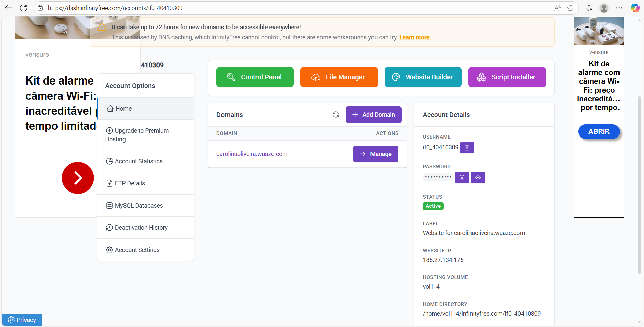The image size is (644, 327).
Task: Launch the File Manager
Action: click(339, 77)
